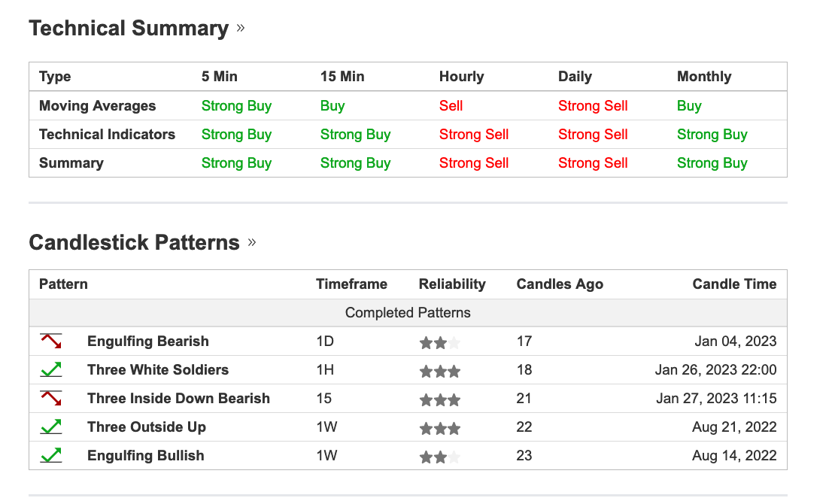Screen dimensions: 832x504
Task: Click the star rating for Engulfing Bullish
Action: 440,457
